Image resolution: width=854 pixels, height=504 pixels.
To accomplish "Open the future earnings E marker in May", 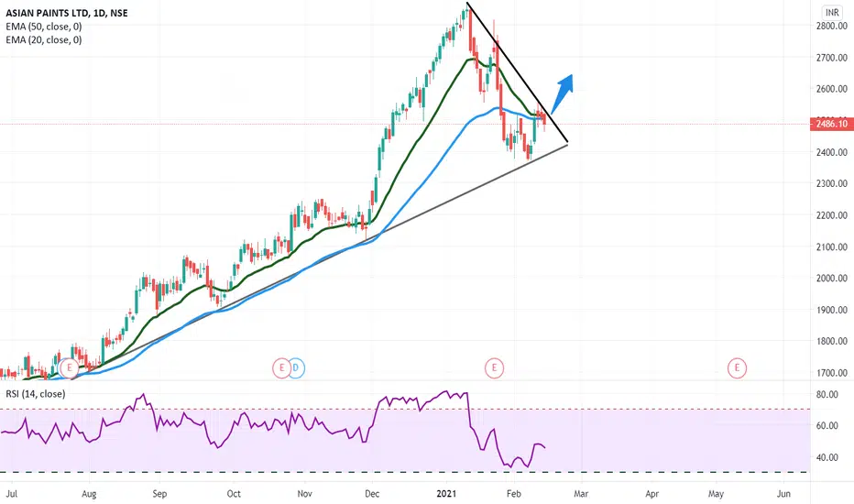I will click(737, 367).
